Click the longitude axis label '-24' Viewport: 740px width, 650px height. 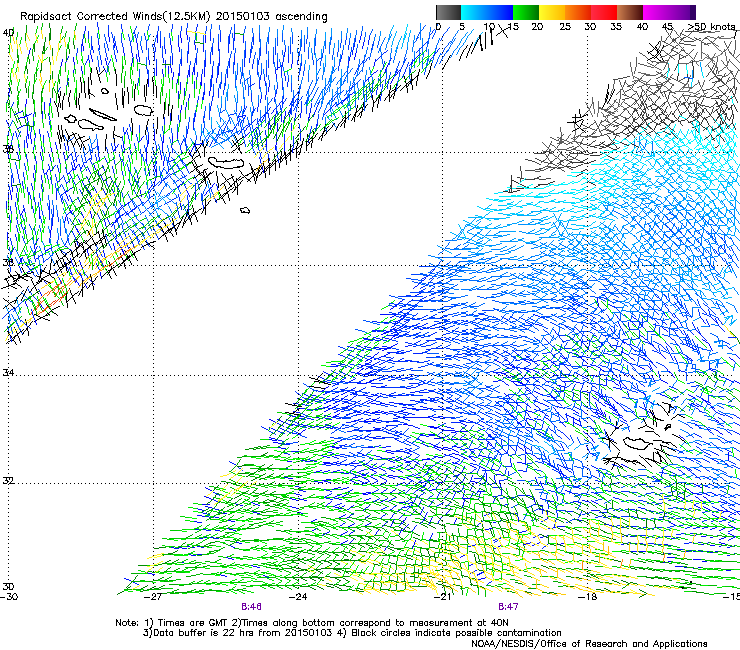coord(298,597)
